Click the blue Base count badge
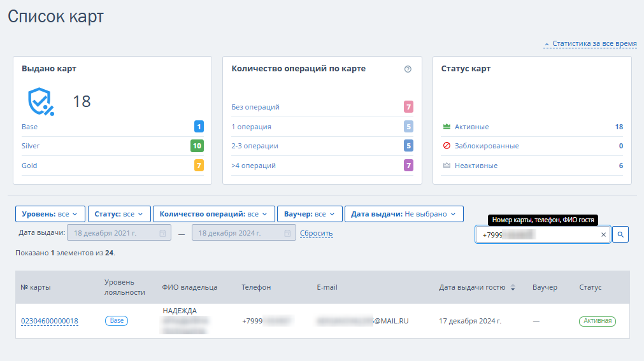This screenshot has width=644, height=361. (199, 127)
